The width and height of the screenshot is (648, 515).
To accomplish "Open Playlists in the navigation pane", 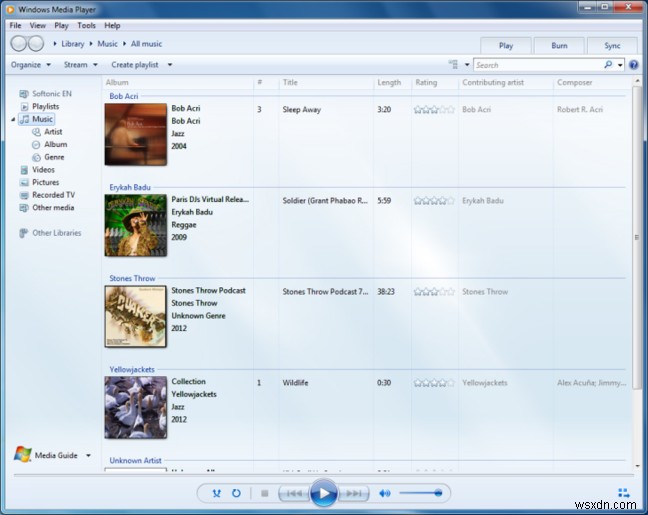I will pos(40,107).
